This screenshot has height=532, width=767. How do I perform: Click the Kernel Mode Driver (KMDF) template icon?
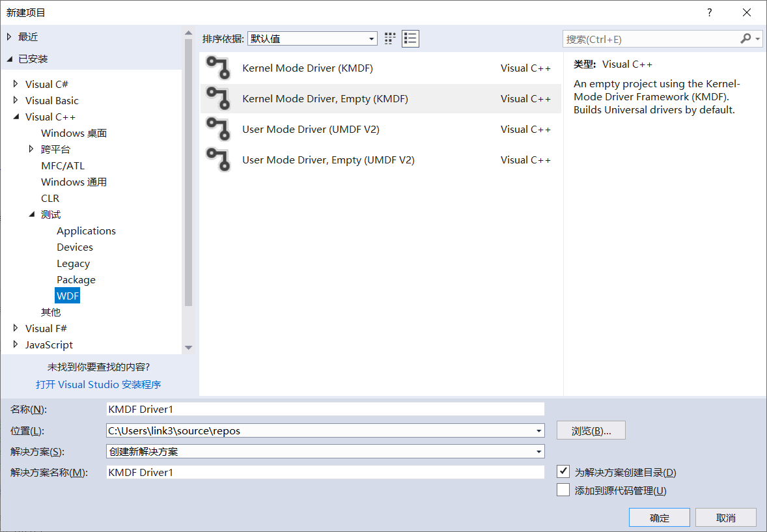217,68
